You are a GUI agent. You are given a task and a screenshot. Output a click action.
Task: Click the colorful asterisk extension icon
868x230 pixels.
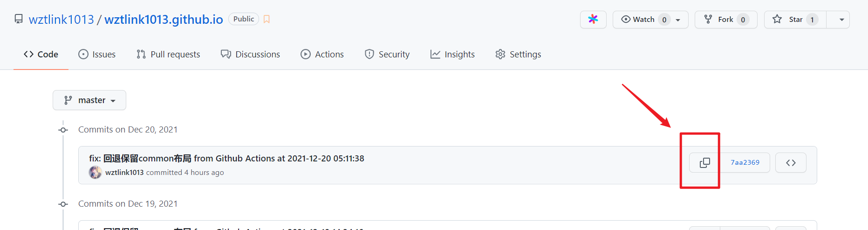(593, 20)
